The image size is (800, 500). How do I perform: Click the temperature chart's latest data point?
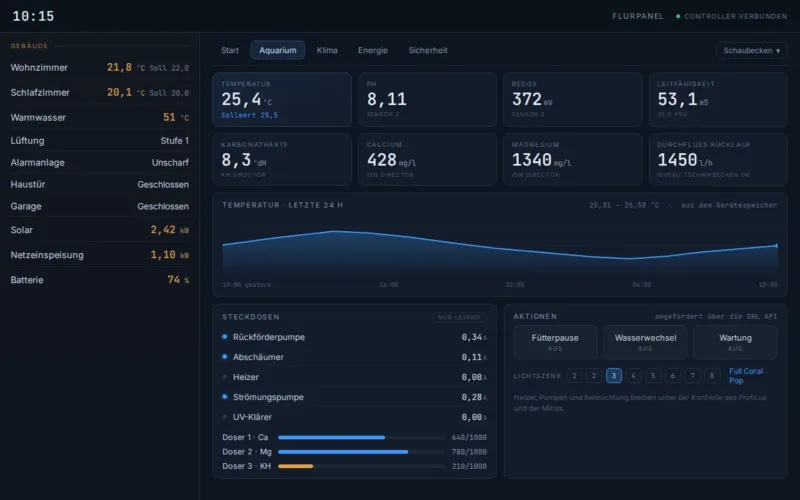(x=777, y=246)
